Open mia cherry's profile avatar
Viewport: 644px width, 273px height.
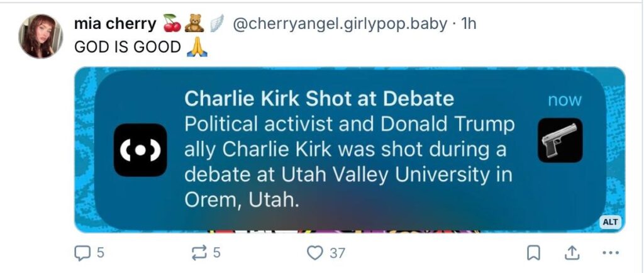(41, 36)
